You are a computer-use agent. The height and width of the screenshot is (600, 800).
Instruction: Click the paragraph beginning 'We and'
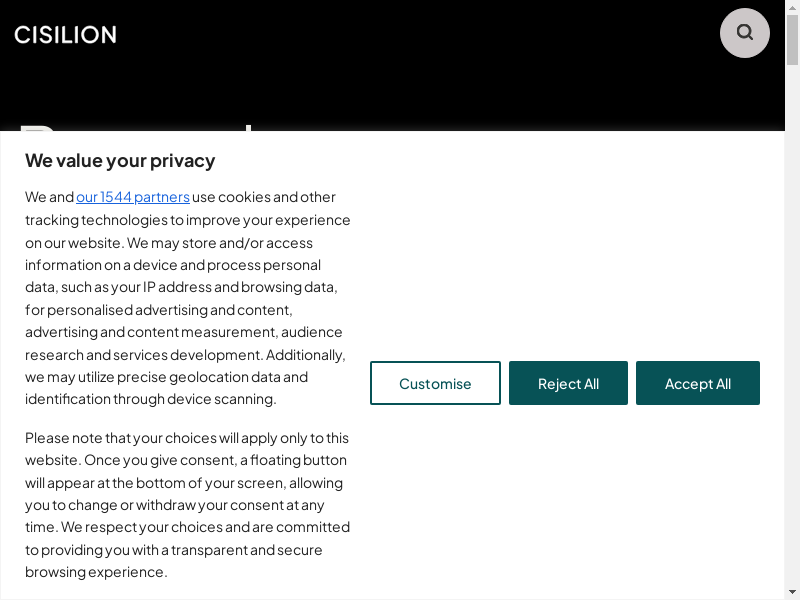[x=187, y=298]
